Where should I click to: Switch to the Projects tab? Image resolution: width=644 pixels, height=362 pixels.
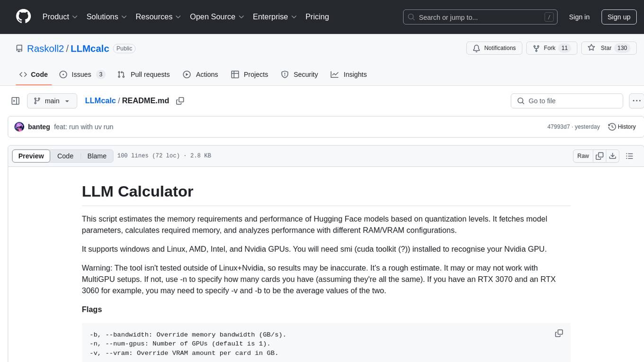coord(250,74)
